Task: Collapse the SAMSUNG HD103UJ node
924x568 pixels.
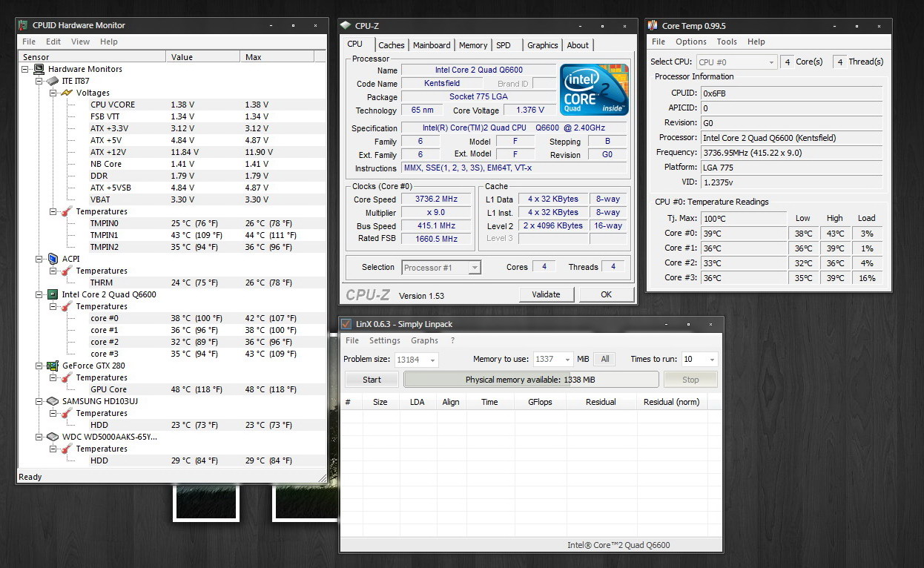Action: (x=39, y=401)
